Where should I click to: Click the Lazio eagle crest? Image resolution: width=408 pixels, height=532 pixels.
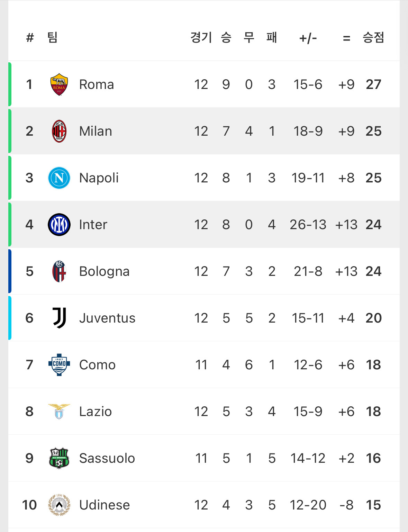click(x=59, y=412)
